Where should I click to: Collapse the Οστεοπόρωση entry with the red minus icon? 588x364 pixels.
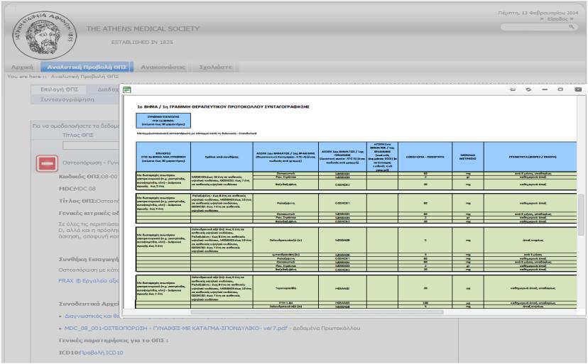click(47, 163)
